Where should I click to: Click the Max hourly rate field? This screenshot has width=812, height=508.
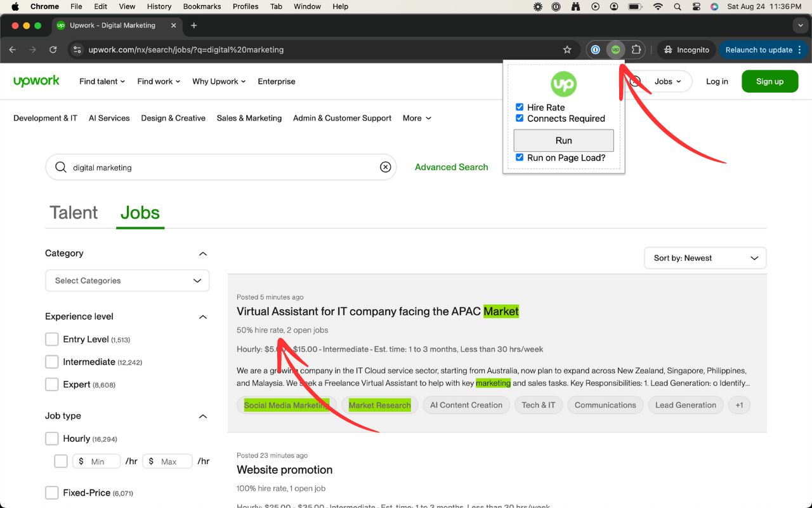167,461
